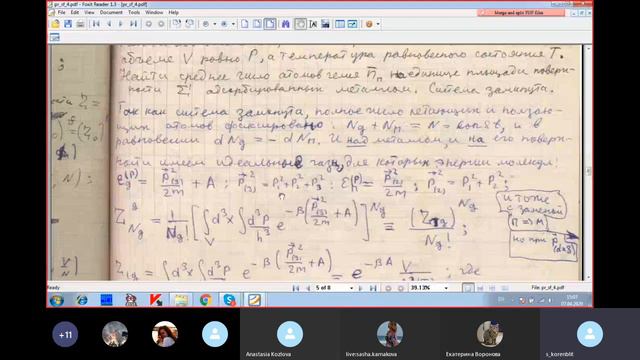Click the orange help icon
This screenshot has width=640, height=360.
tap(369, 24)
